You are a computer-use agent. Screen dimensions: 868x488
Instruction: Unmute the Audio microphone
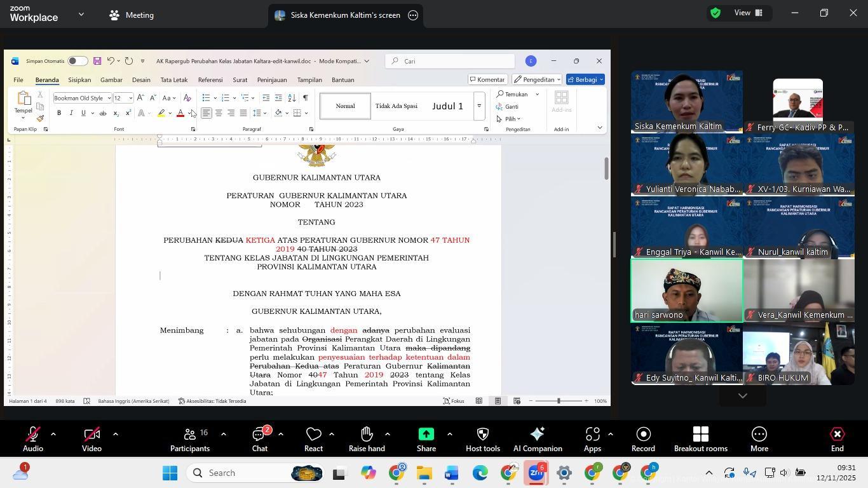[32, 435]
